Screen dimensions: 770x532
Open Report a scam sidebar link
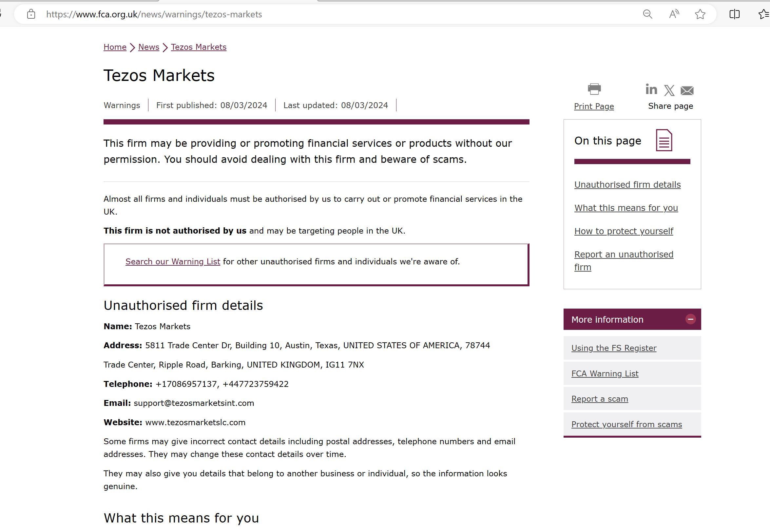click(x=599, y=399)
